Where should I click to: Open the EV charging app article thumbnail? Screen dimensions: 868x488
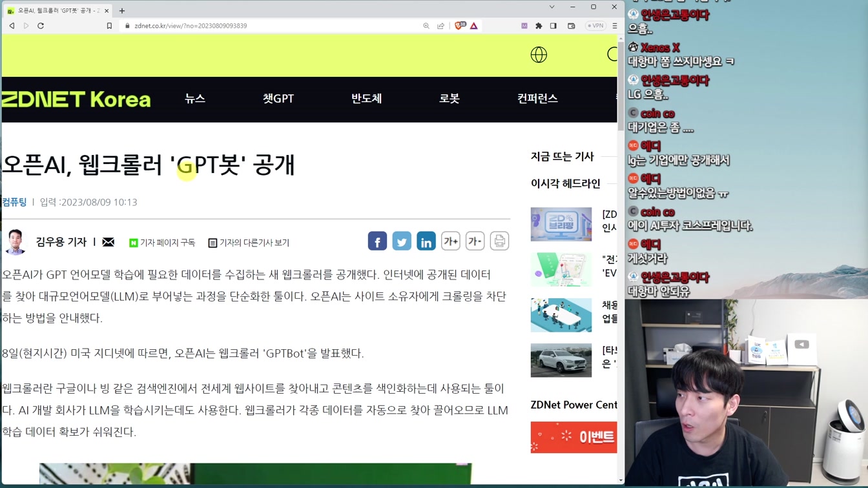561,269
